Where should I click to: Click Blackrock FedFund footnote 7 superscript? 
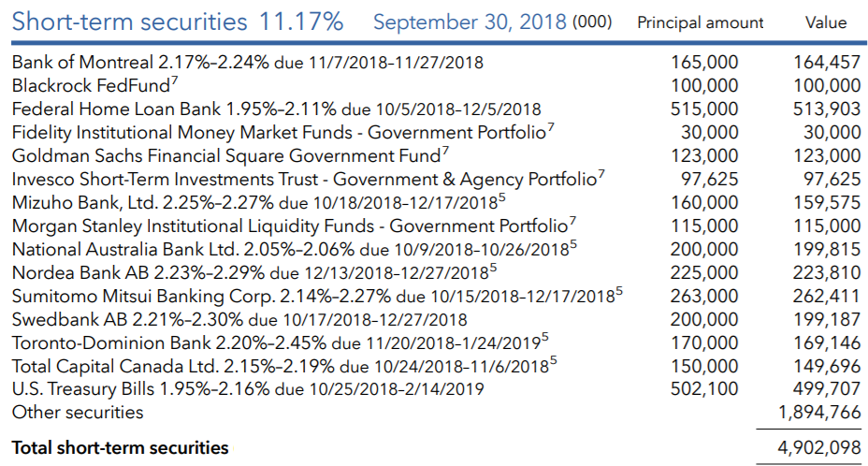[x=174, y=80]
